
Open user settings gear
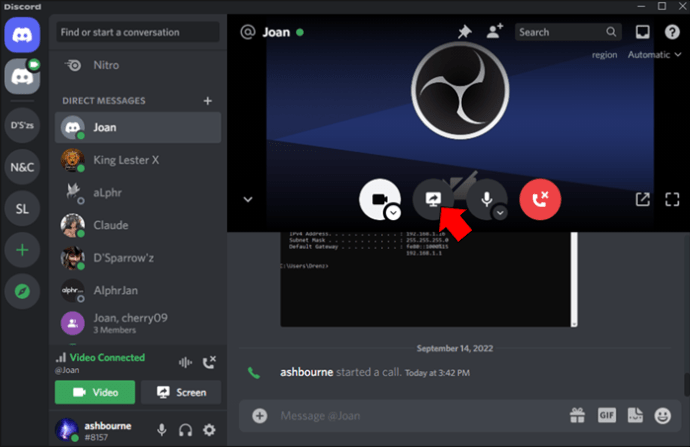click(x=209, y=430)
